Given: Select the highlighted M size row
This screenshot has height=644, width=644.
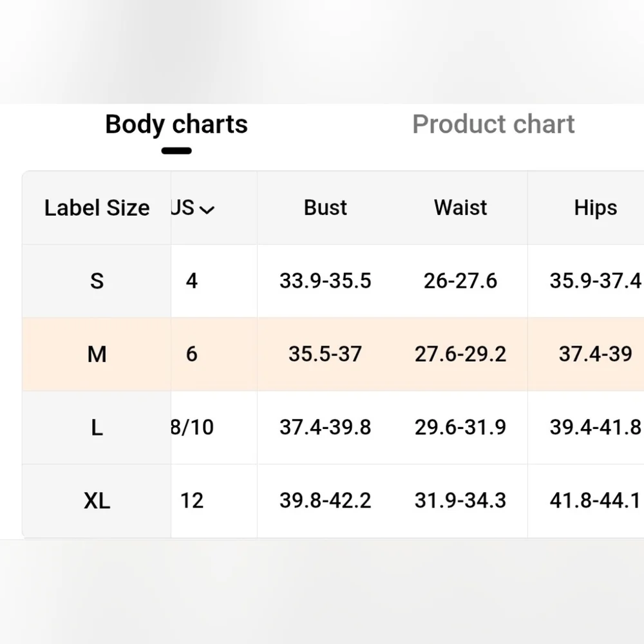Looking at the screenshot, I should point(97,354).
